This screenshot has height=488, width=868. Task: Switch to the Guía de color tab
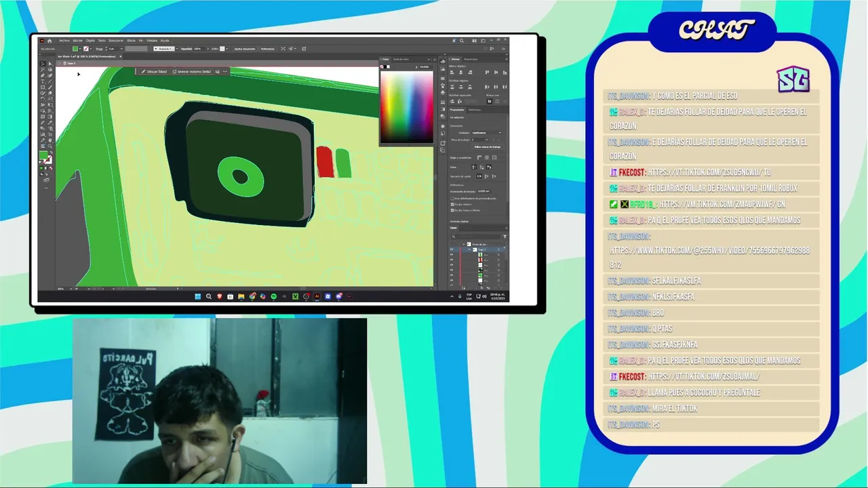pos(401,59)
